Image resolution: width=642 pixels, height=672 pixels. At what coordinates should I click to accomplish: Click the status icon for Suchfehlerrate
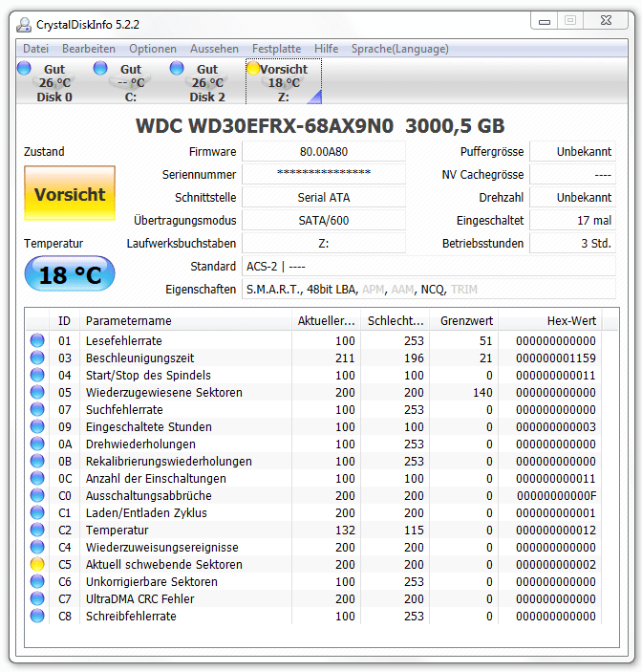pyautogui.click(x=37, y=409)
